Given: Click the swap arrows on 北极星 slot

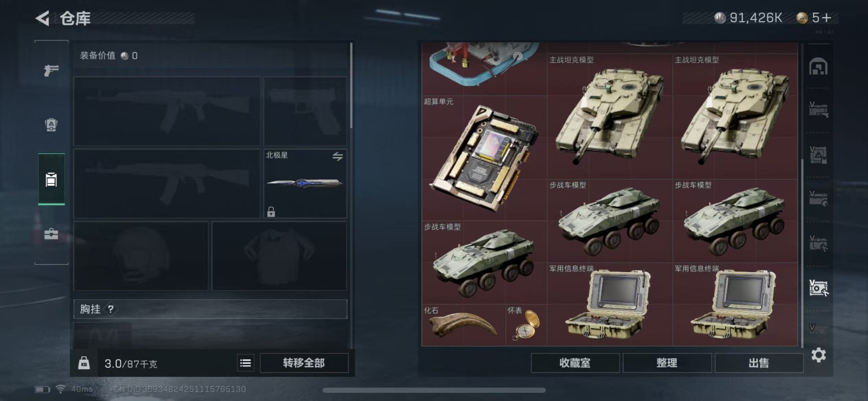Looking at the screenshot, I should pos(337,156).
